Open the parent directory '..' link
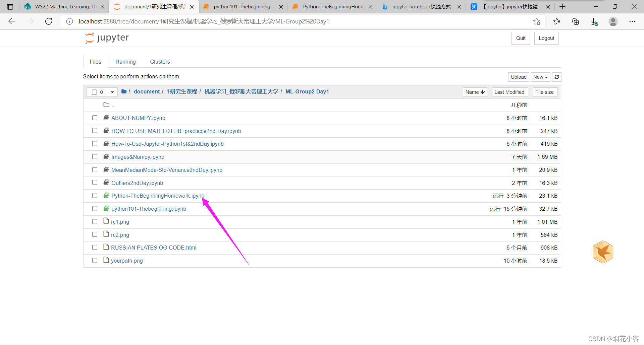 coord(113,106)
